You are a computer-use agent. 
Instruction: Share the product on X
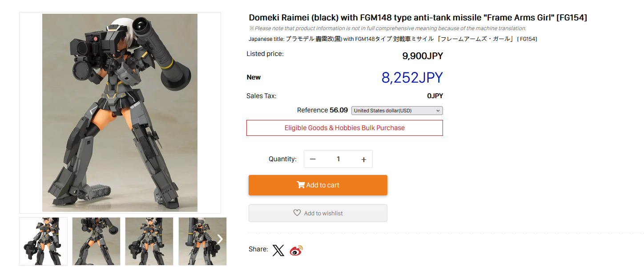click(x=278, y=250)
